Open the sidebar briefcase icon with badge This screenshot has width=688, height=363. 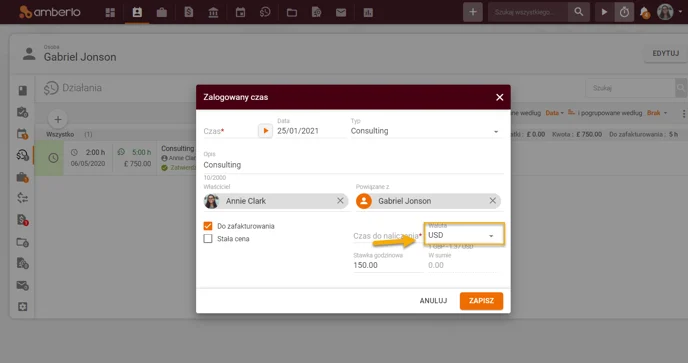click(22, 177)
